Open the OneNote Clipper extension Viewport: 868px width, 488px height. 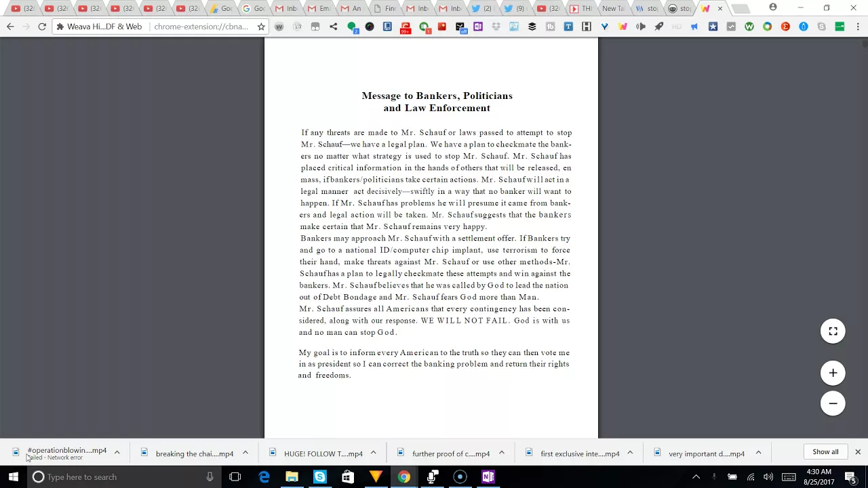(x=478, y=26)
